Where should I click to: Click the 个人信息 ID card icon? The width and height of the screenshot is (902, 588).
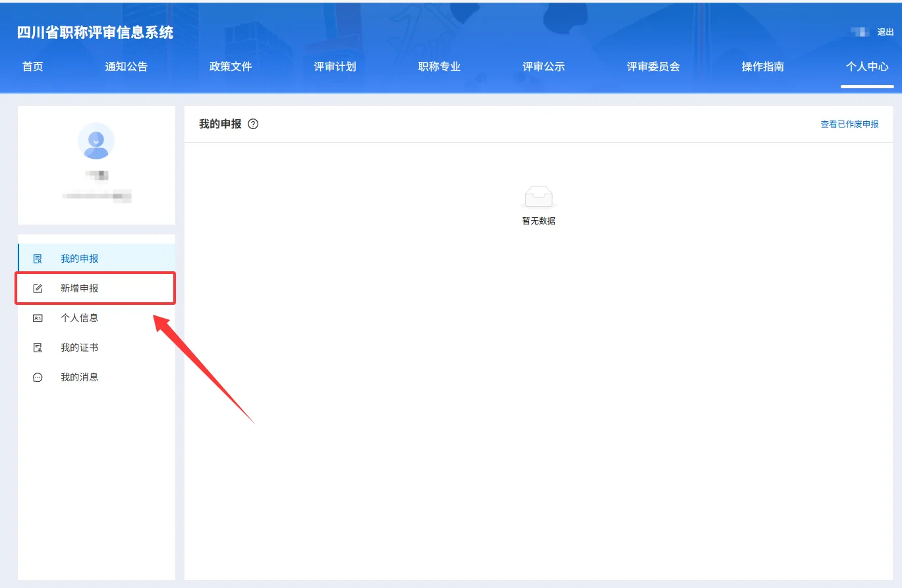click(37, 317)
